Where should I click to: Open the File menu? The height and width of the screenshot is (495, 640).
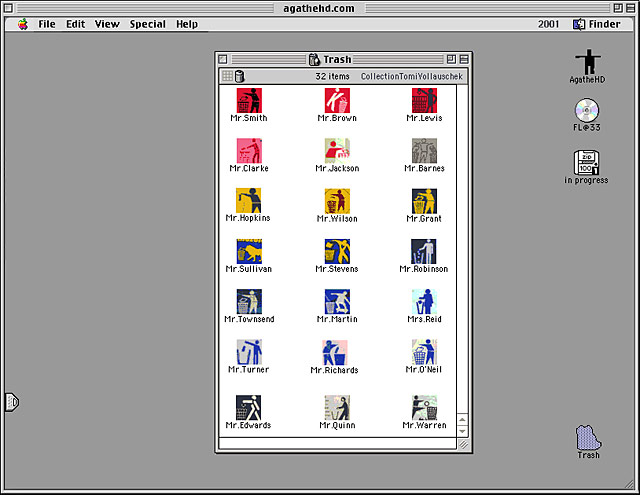click(x=47, y=24)
